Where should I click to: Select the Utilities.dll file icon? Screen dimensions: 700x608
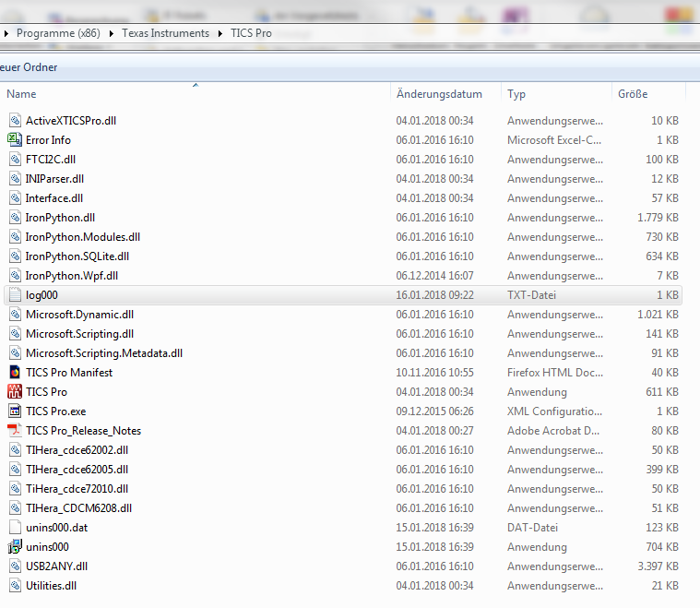click(15, 586)
